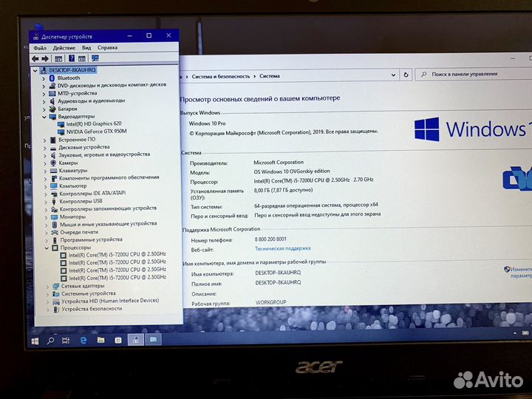The image size is (532, 399).
Task: Open the Windows Start button
Action: click(x=35, y=341)
